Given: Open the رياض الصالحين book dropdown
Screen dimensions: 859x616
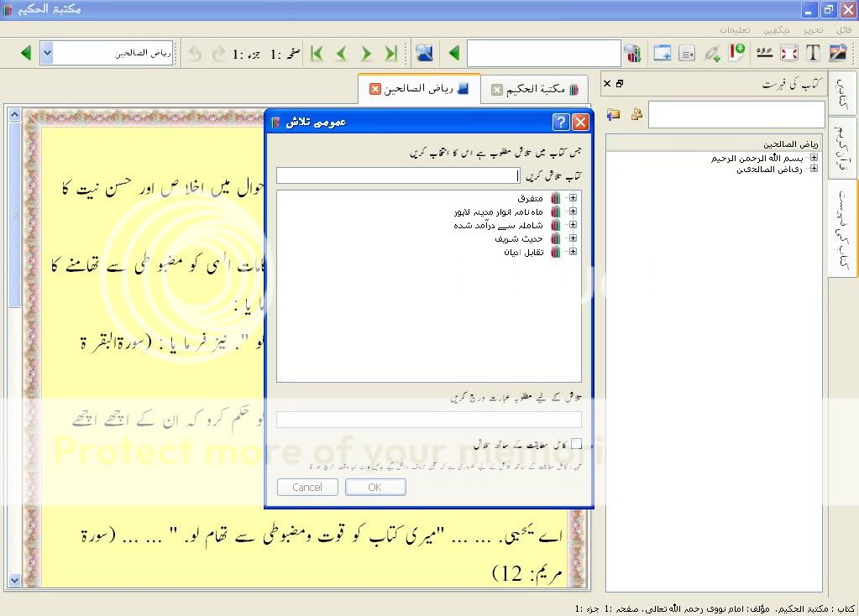Looking at the screenshot, I should point(47,54).
